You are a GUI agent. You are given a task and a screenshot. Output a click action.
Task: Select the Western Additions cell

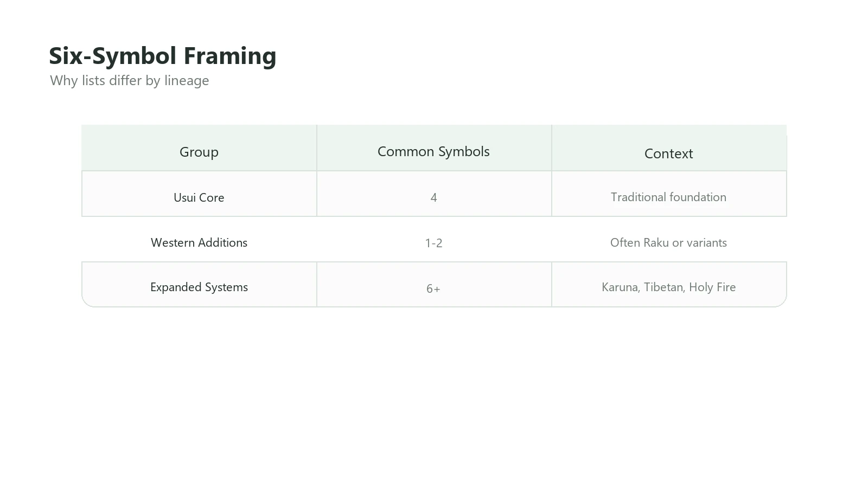coord(199,239)
